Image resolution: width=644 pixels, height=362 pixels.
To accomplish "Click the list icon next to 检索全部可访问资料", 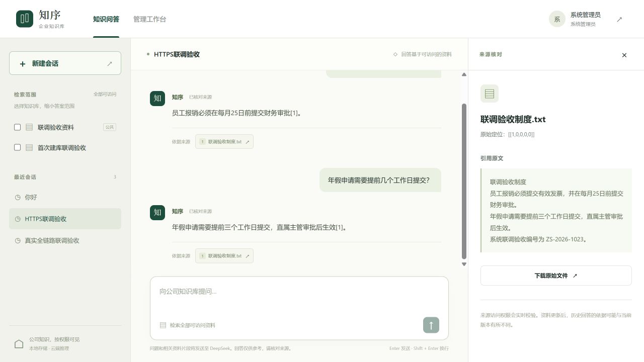I will pos(163,325).
